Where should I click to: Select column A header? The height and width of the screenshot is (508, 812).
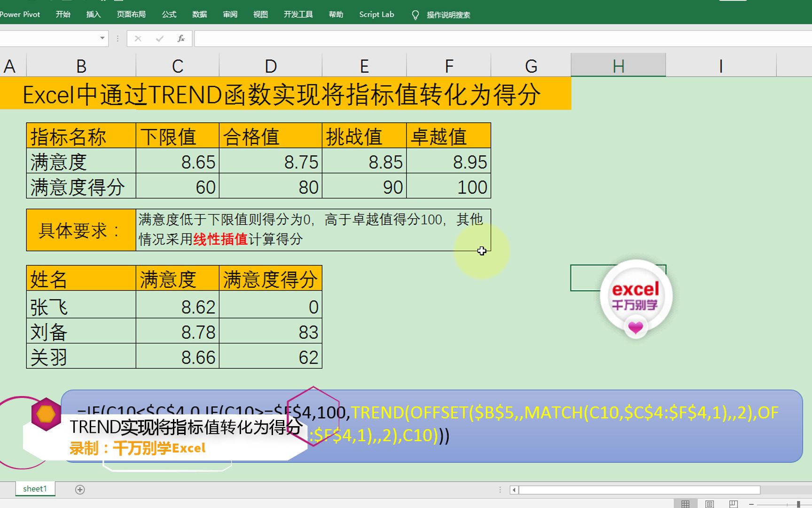click(13, 66)
